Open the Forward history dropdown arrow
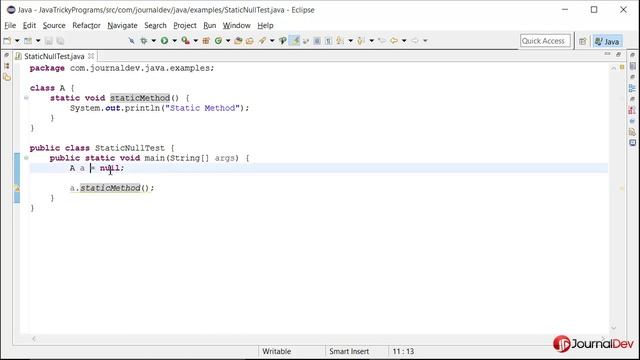 [x=425, y=41]
